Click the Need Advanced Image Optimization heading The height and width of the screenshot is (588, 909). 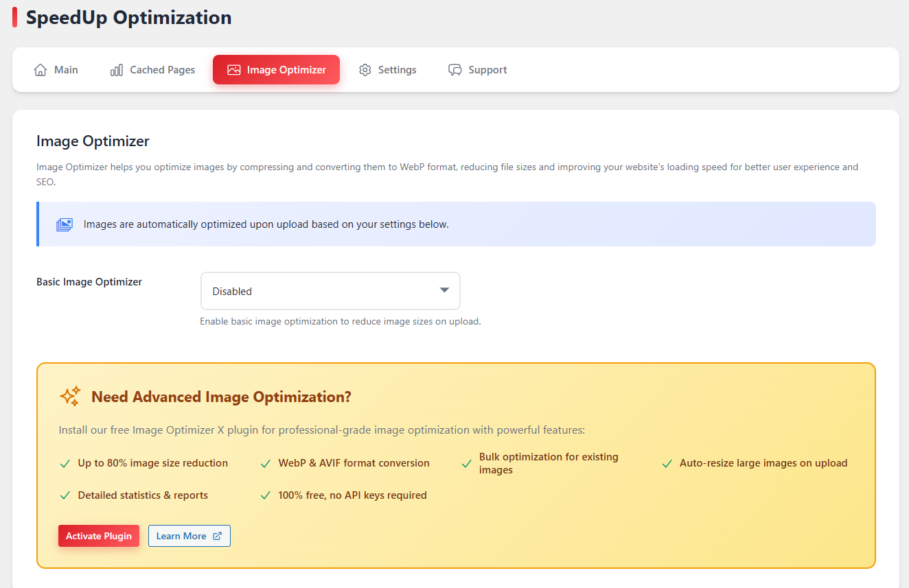pyautogui.click(x=221, y=397)
